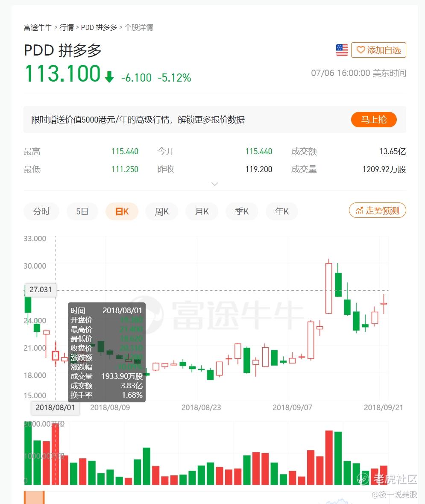Switch to 周K weekly chart

tap(162, 211)
